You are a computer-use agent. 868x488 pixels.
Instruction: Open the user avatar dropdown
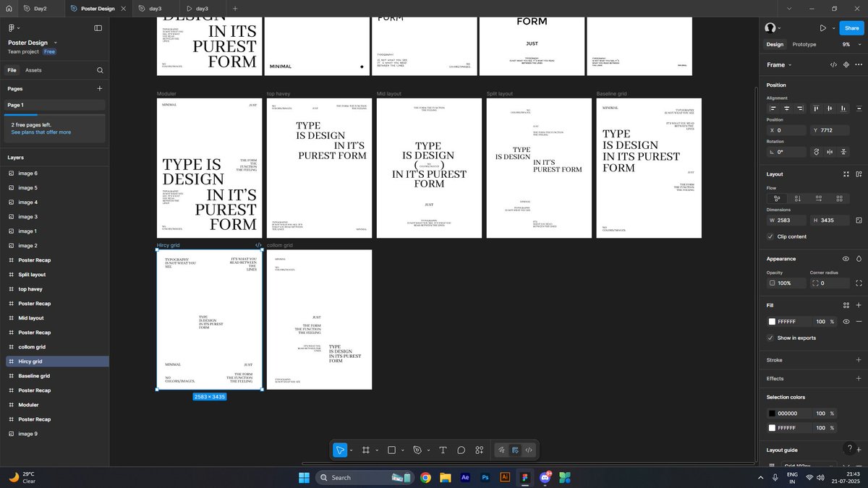point(773,27)
